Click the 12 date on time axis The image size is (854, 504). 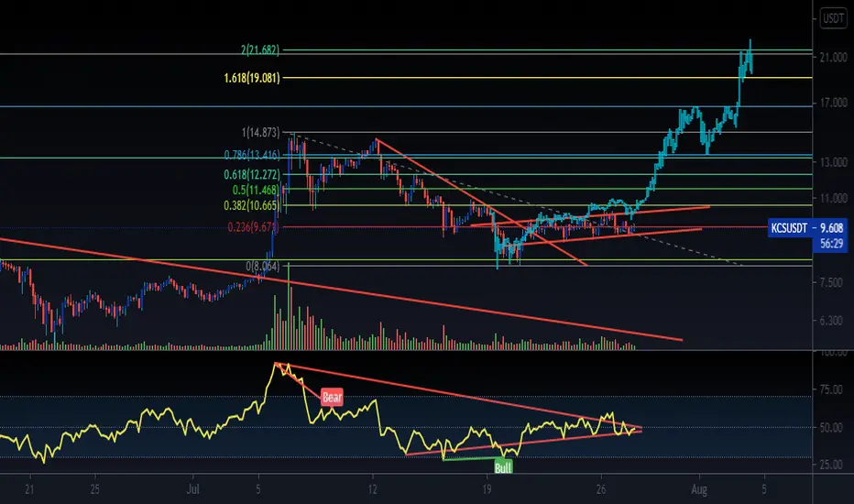coord(373,488)
